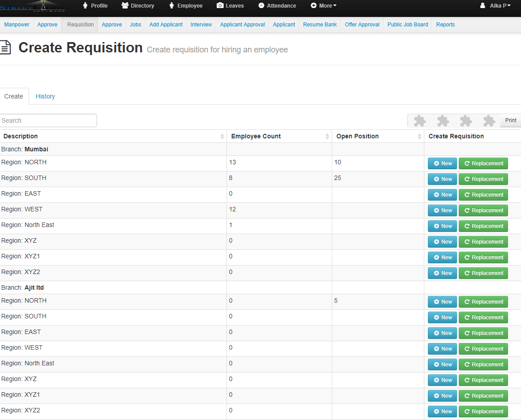Sort the table by Open Position column

coord(419,137)
